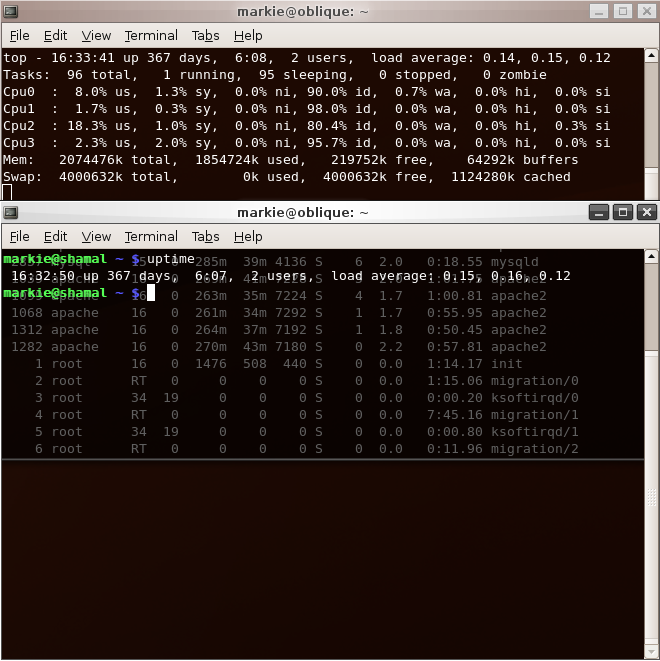660x661 pixels.
Task: Click '0 zombie' in Tasks line
Action: 515,75
